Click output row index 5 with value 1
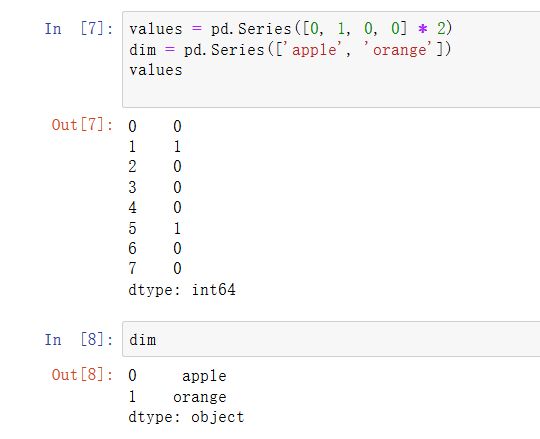Viewport: 540px width, 439px height. point(155,228)
